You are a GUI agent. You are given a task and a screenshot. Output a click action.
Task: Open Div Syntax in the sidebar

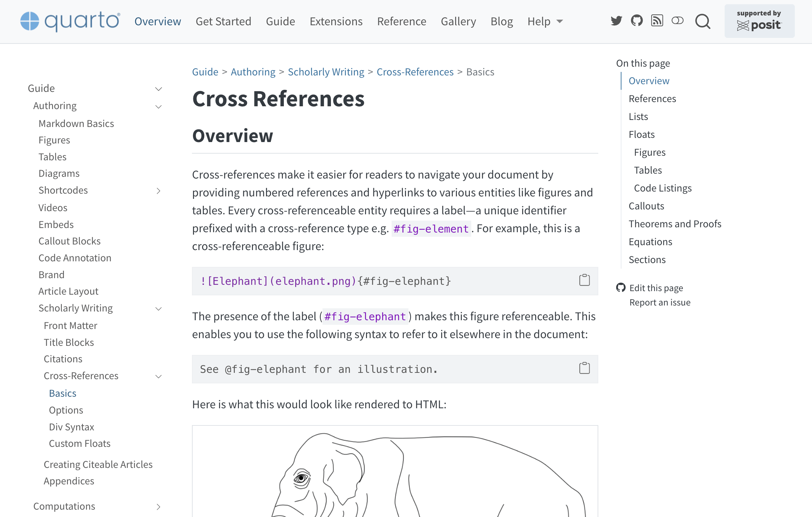(x=72, y=427)
